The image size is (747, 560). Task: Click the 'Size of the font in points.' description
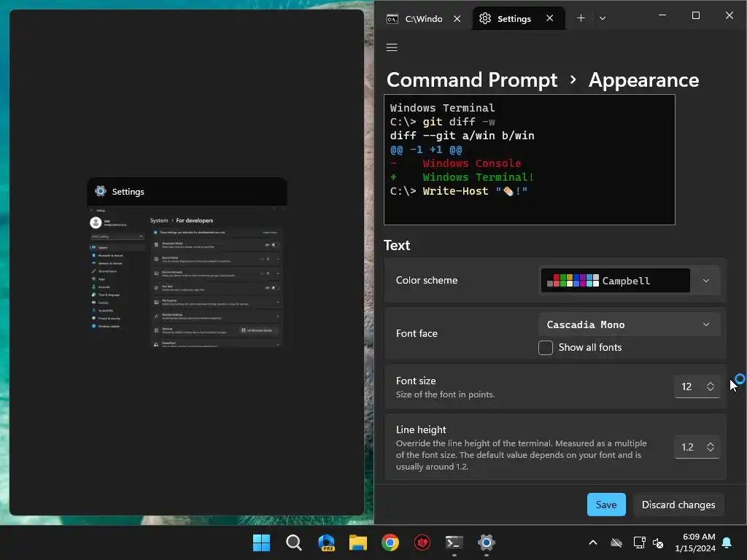click(445, 394)
